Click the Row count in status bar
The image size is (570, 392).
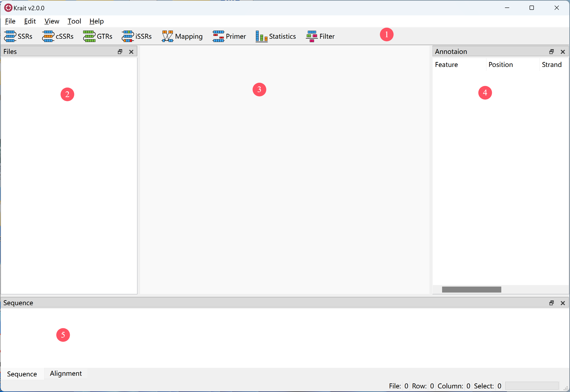click(x=432, y=386)
